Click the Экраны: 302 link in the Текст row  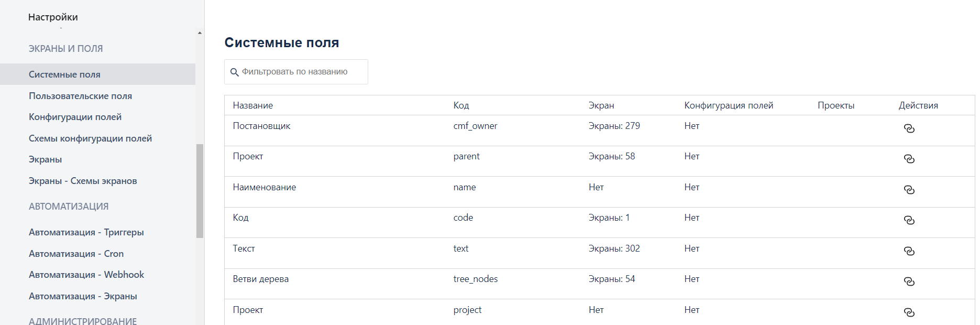tap(614, 248)
